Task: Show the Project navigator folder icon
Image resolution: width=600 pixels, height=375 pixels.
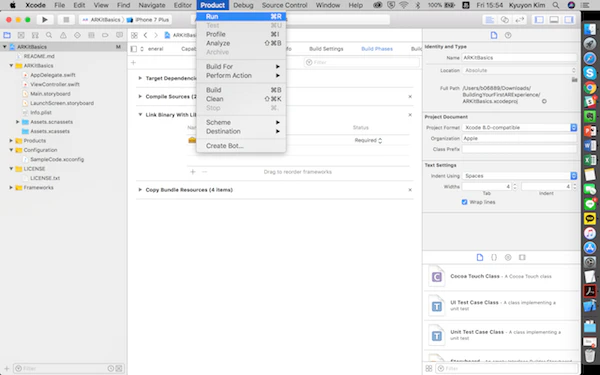Action: click(7, 35)
